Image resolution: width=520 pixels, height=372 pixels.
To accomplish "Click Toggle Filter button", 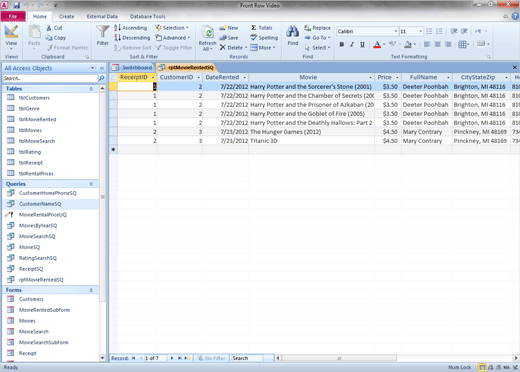I will [174, 48].
